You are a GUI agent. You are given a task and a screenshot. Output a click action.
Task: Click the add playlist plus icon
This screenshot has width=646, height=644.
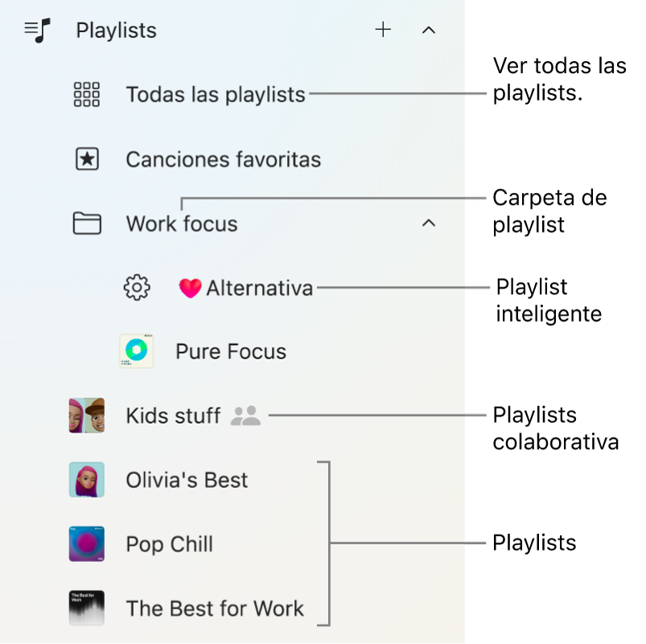383,30
